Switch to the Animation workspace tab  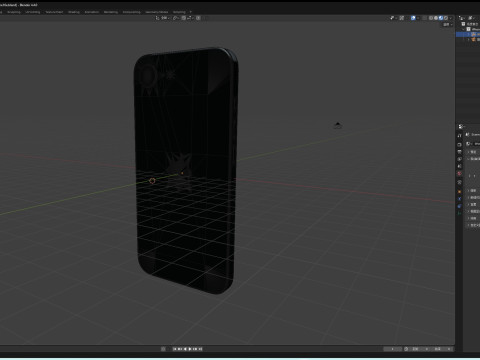click(92, 12)
